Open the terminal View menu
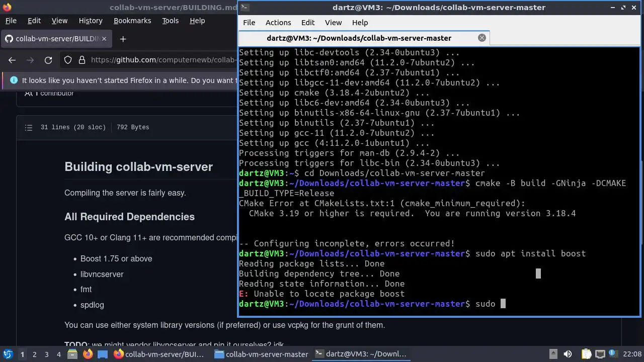644x362 pixels. tap(333, 23)
